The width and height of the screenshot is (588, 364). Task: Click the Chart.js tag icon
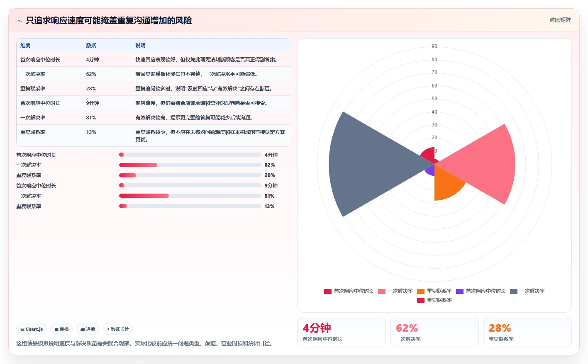click(22, 329)
